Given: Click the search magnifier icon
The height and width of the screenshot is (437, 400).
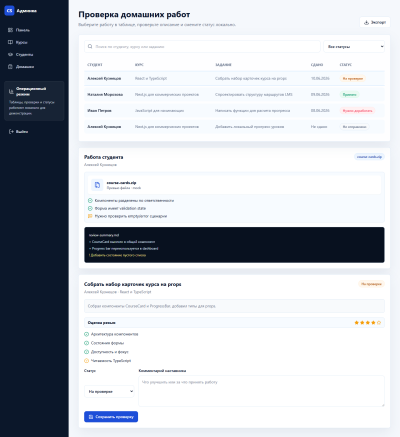Looking at the screenshot, I should click(90, 47).
